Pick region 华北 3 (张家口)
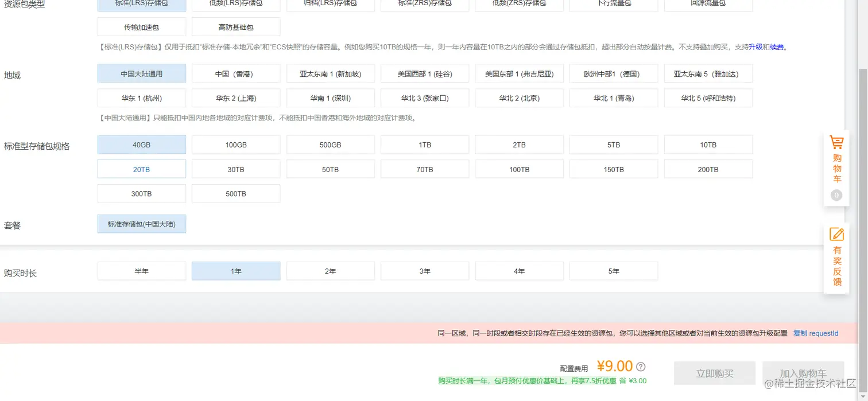 click(425, 98)
